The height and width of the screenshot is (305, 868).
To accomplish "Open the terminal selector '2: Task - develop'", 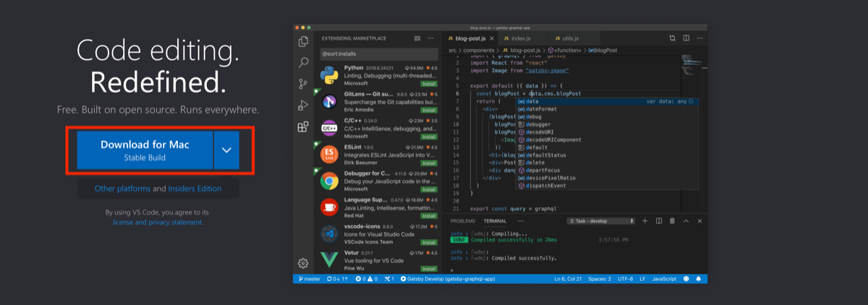I will coord(601,220).
